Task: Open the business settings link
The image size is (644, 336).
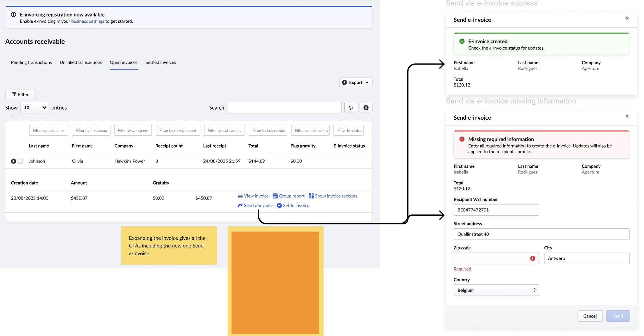Action: pyautogui.click(x=88, y=21)
